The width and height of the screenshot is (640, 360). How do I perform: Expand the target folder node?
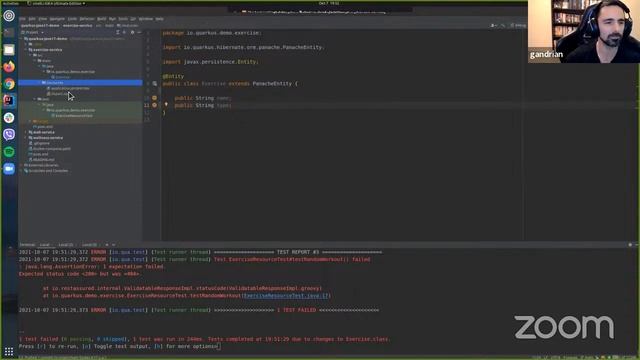click(x=30, y=121)
